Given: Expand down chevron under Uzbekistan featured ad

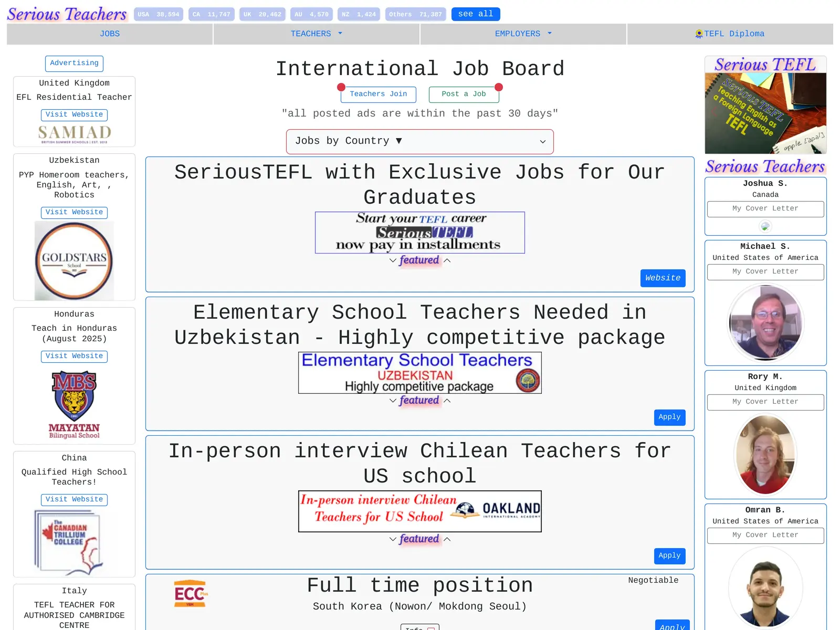Looking at the screenshot, I should click(x=393, y=401).
